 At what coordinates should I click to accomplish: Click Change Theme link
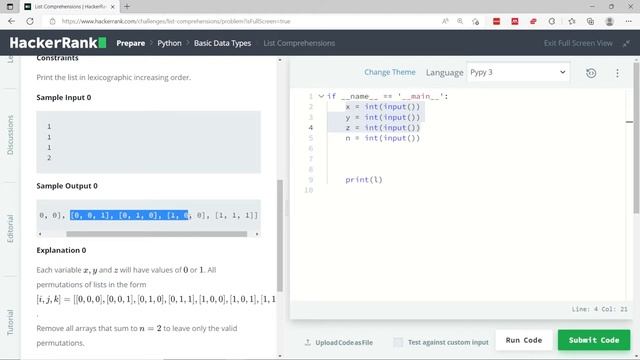click(390, 72)
